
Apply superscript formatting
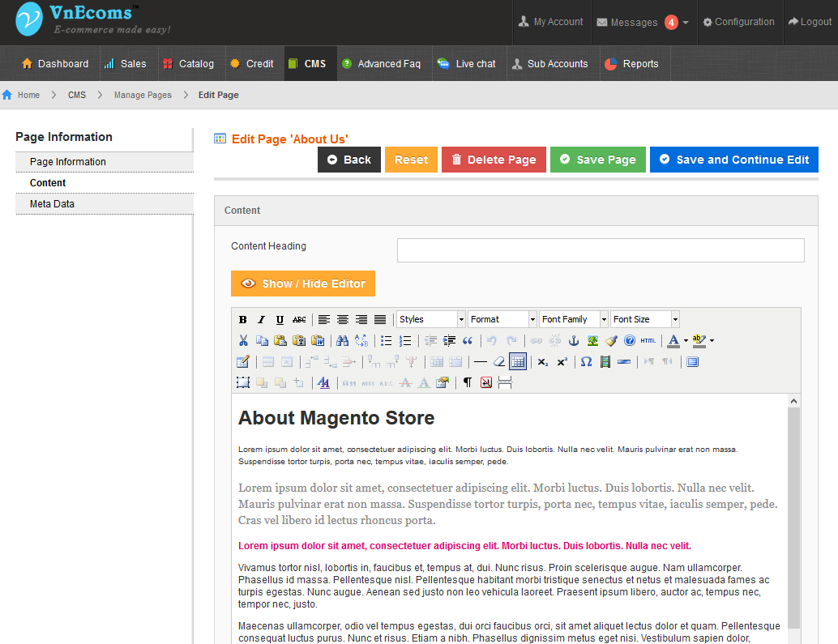tap(562, 361)
